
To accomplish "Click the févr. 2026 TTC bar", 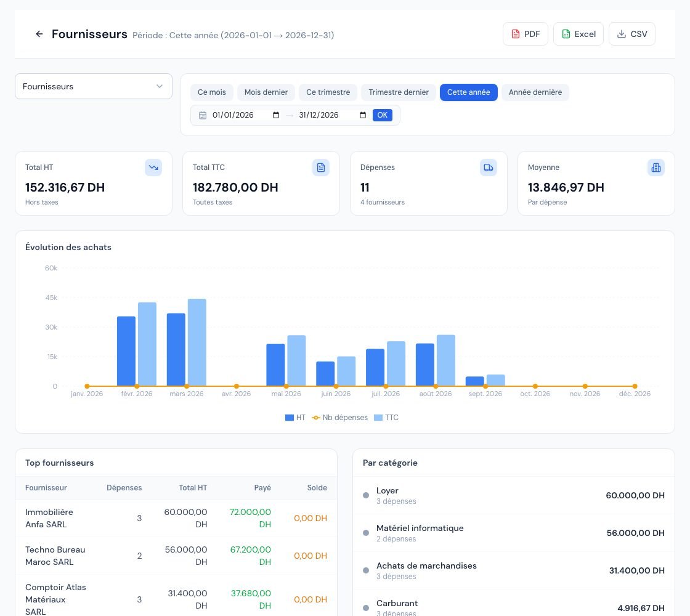I will [147, 344].
